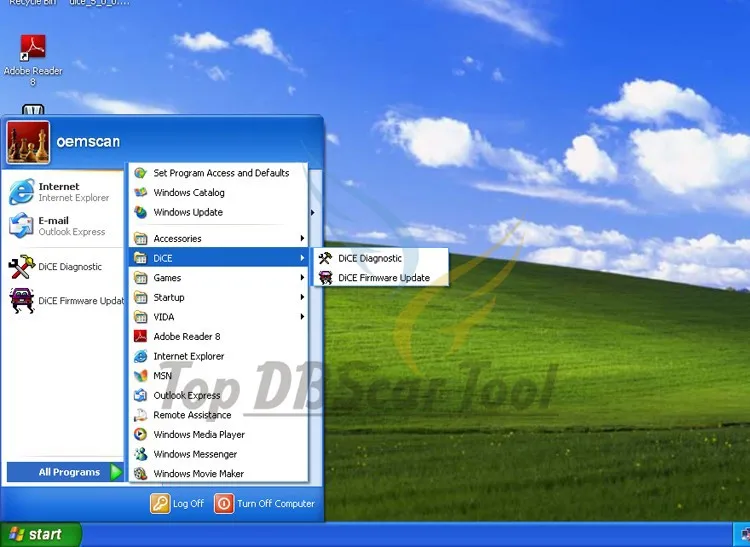Open Internet Explorer from pinned Internet entry
This screenshot has width=750, height=547.
62,192
